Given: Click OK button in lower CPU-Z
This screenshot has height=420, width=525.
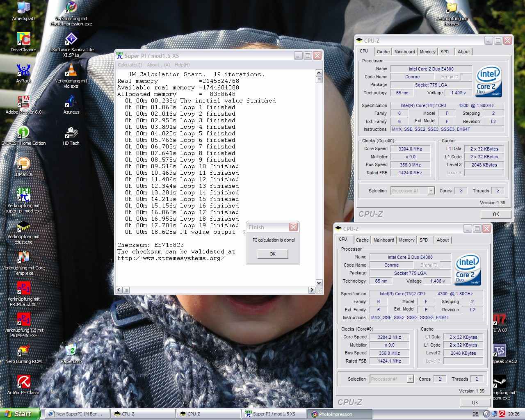Looking at the screenshot, I should click(475, 402).
